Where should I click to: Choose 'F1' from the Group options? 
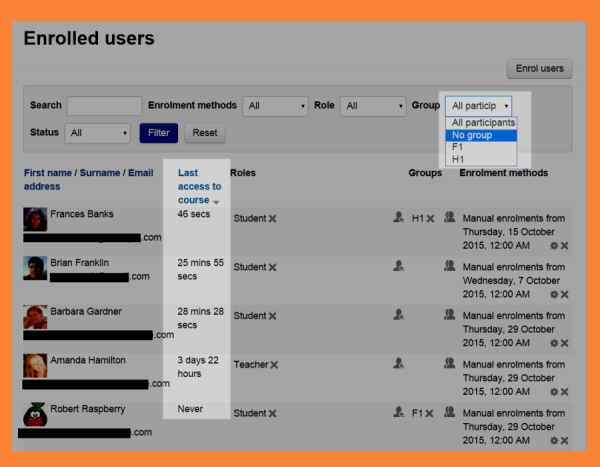click(x=481, y=147)
